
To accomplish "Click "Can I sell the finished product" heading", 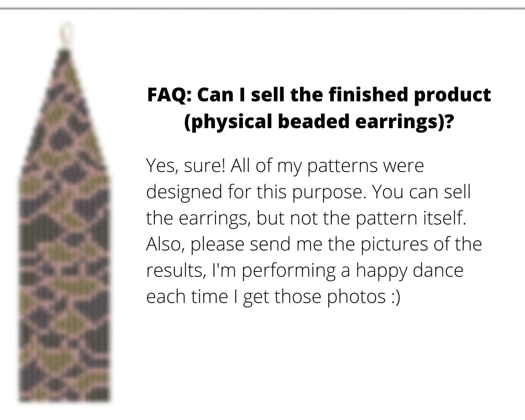I will (x=344, y=95).
